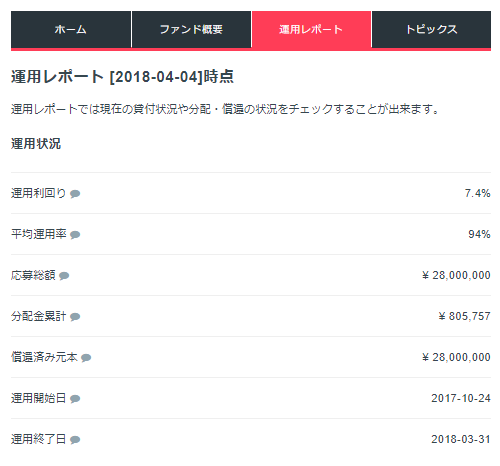Click the speech bubble beside 運用開始日

tap(75, 399)
